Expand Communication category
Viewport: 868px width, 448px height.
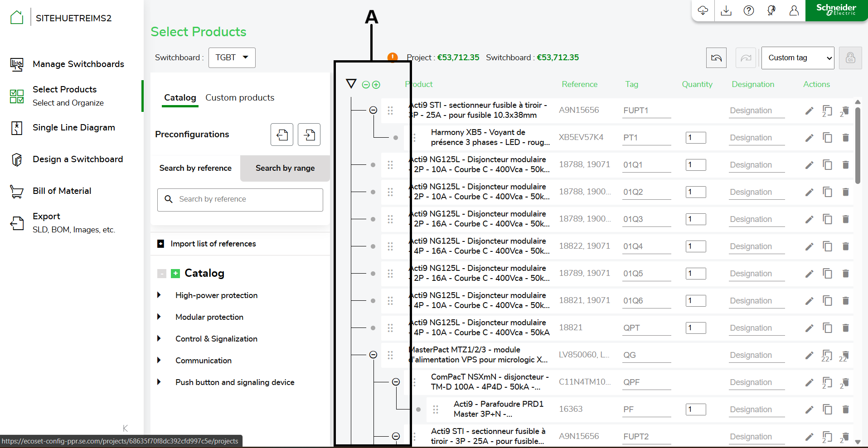pyautogui.click(x=159, y=360)
